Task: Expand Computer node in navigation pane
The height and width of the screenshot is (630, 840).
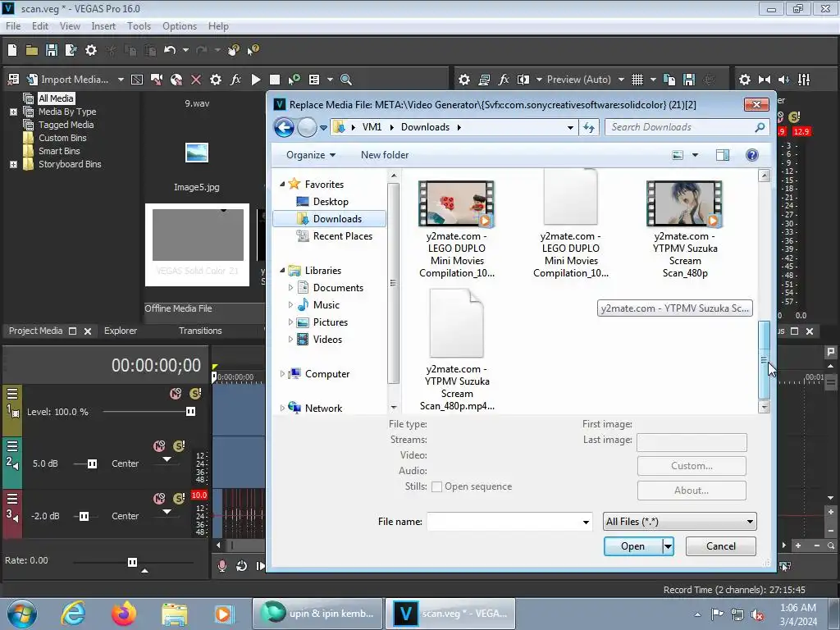Action: coord(282,374)
